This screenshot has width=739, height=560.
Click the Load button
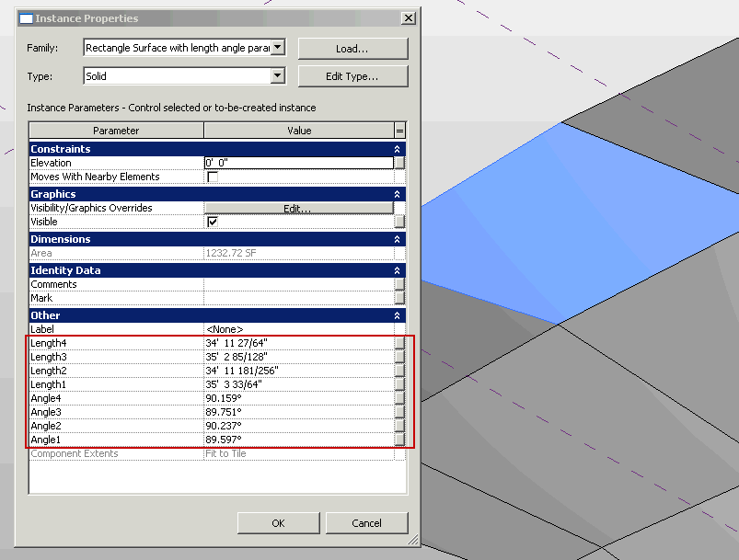352,47
